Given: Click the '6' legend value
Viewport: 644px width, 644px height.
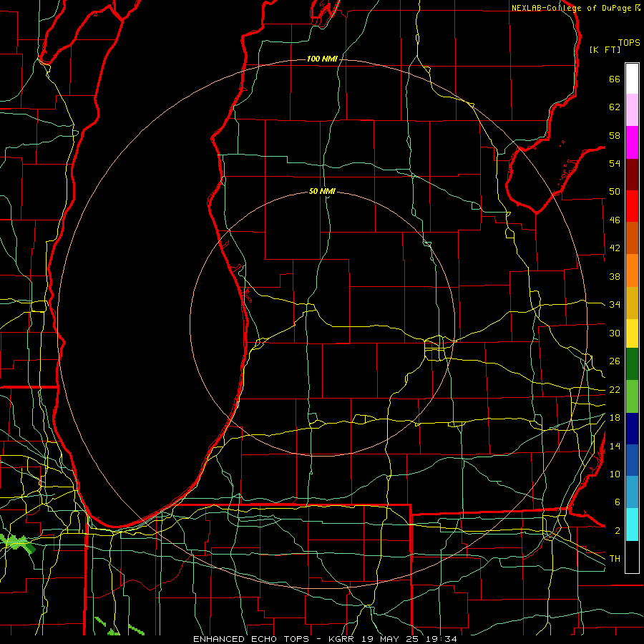Looking at the screenshot, I should pyautogui.click(x=617, y=502).
